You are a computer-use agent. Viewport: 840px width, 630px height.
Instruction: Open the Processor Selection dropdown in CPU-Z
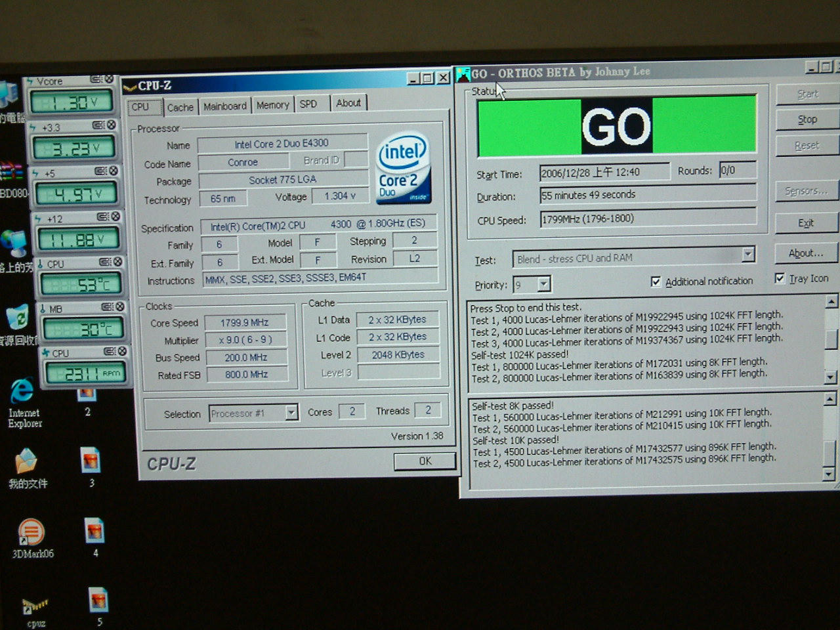coord(291,413)
